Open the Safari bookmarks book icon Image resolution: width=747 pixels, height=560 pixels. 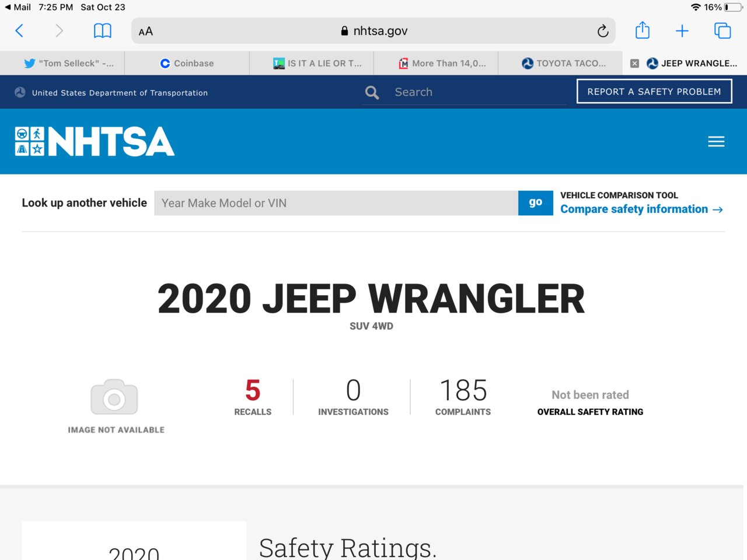coord(103,31)
